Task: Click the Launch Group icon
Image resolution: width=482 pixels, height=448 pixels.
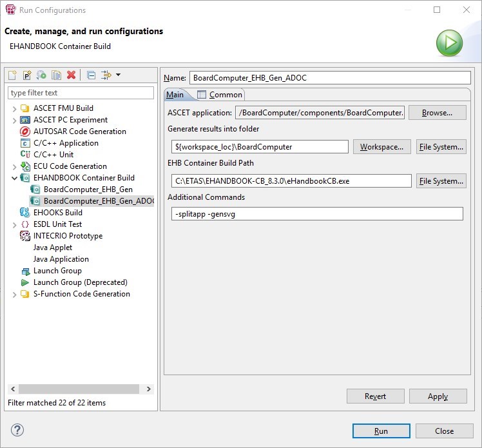Action: pyautogui.click(x=26, y=271)
